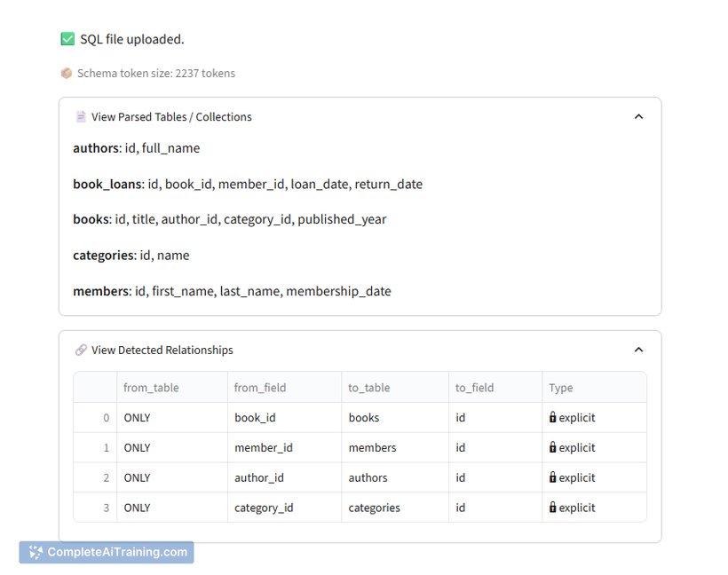Click the View Parsed Tables / Collections header text

(171, 117)
